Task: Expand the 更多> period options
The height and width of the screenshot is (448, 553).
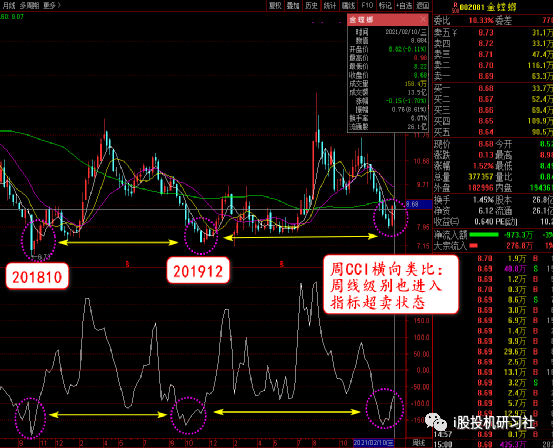Action: [52, 5]
